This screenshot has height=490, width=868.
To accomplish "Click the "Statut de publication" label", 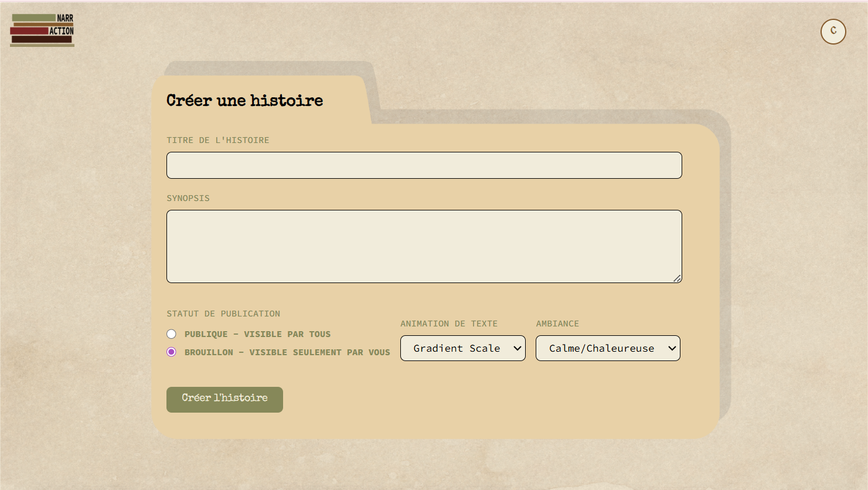I will coord(223,314).
